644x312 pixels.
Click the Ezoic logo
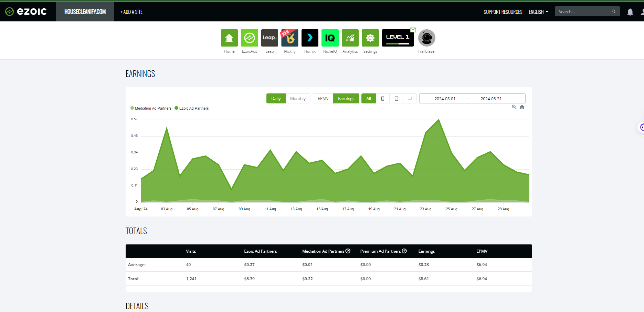point(26,12)
